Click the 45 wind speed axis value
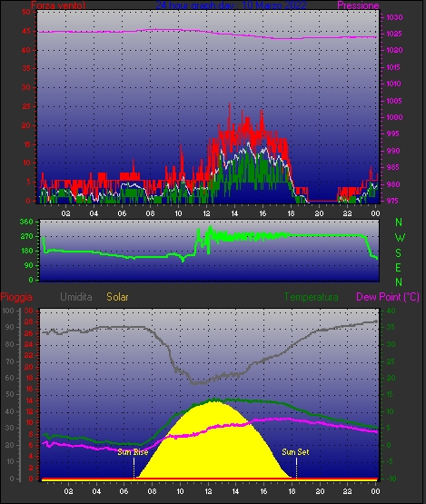 (26, 31)
